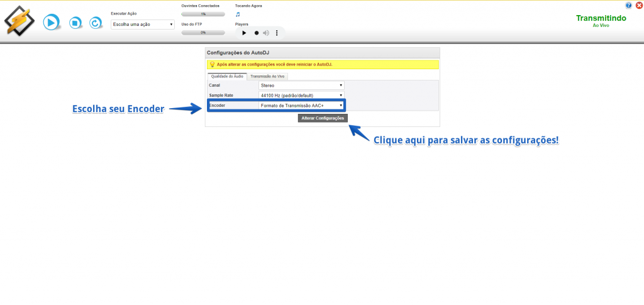This screenshot has height=305, width=644.
Task: Click the Alterar Configurações button
Action: click(x=323, y=118)
